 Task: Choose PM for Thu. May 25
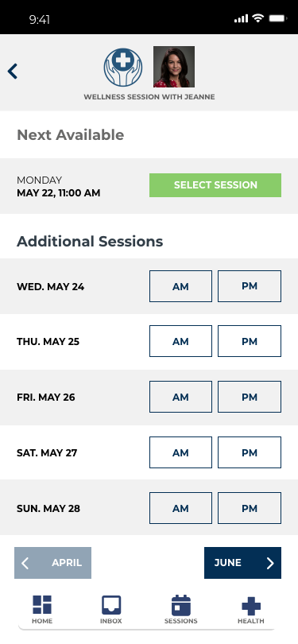250,341
